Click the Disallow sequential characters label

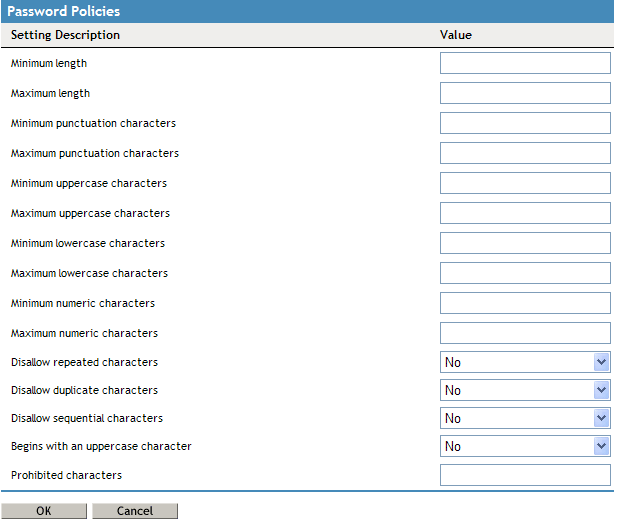click(87, 419)
